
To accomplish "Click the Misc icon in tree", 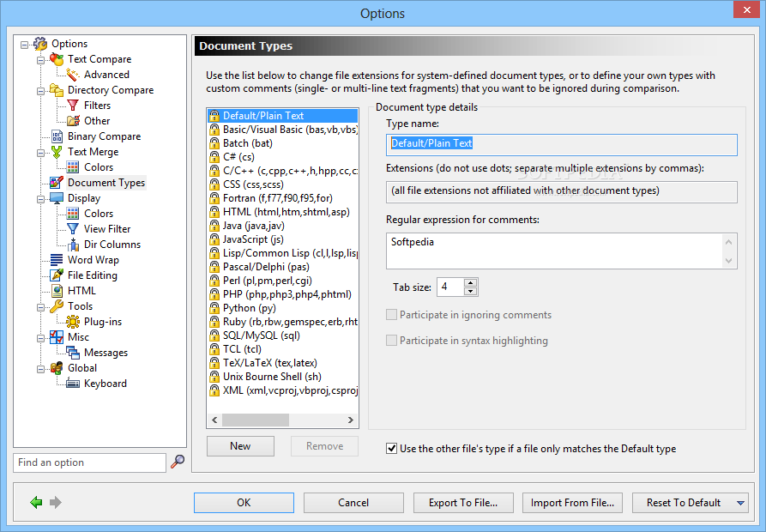I will pyautogui.click(x=57, y=337).
